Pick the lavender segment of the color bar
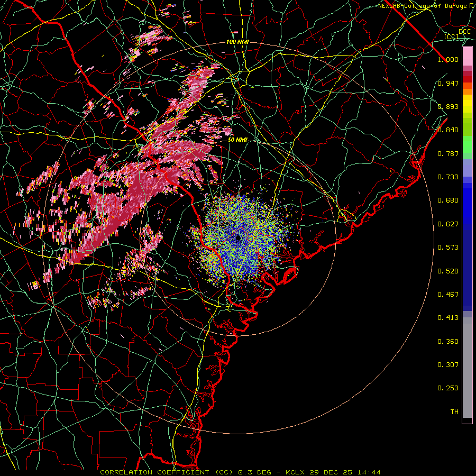This screenshot has width=476, height=476. pyautogui.click(x=467, y=168)
